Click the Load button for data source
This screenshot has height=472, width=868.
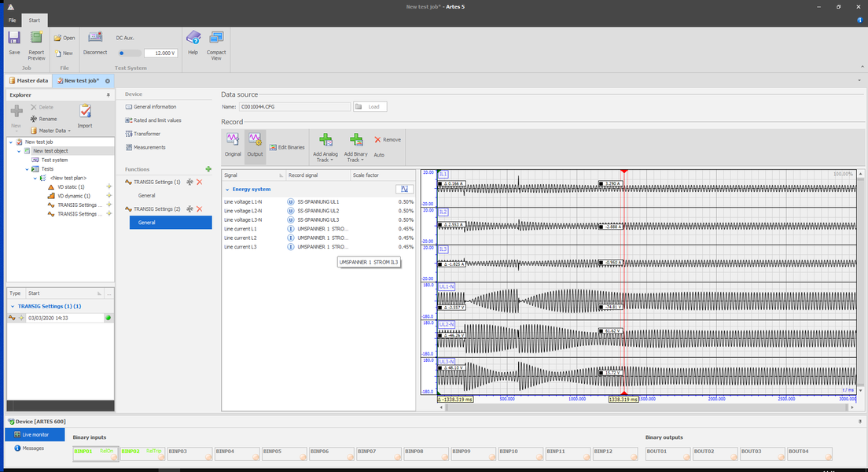370,106
